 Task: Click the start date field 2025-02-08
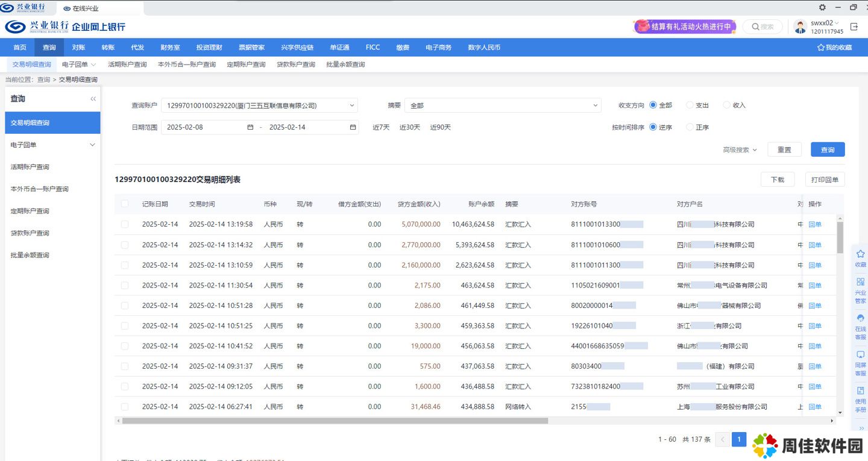[x=209, y=127]
